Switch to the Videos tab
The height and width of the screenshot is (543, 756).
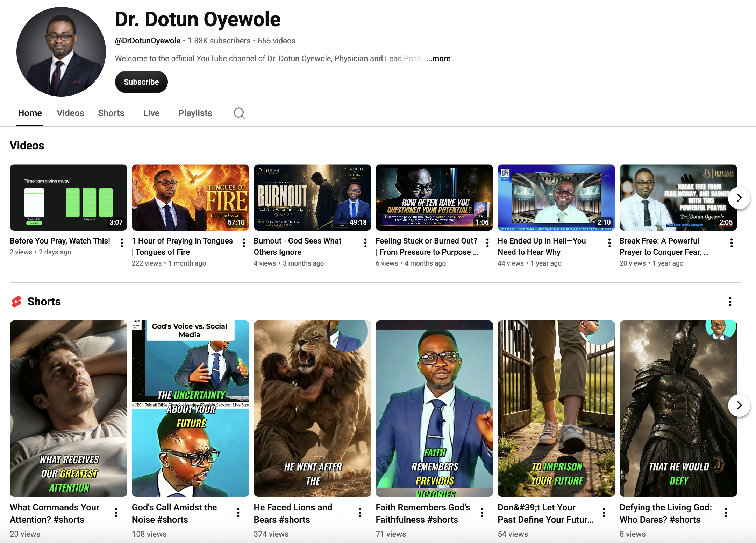click(70, 113)
